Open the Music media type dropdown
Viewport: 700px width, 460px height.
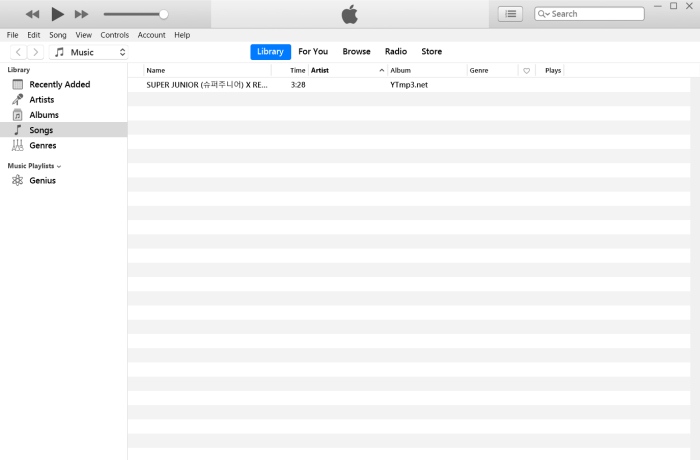89,52
